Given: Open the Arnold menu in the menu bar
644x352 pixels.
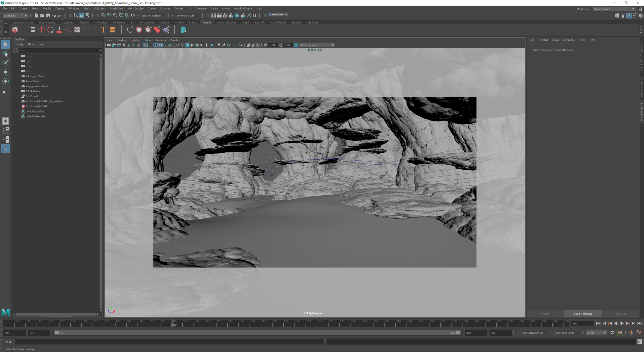Looking at the screenshot, I should click(226, 8).
